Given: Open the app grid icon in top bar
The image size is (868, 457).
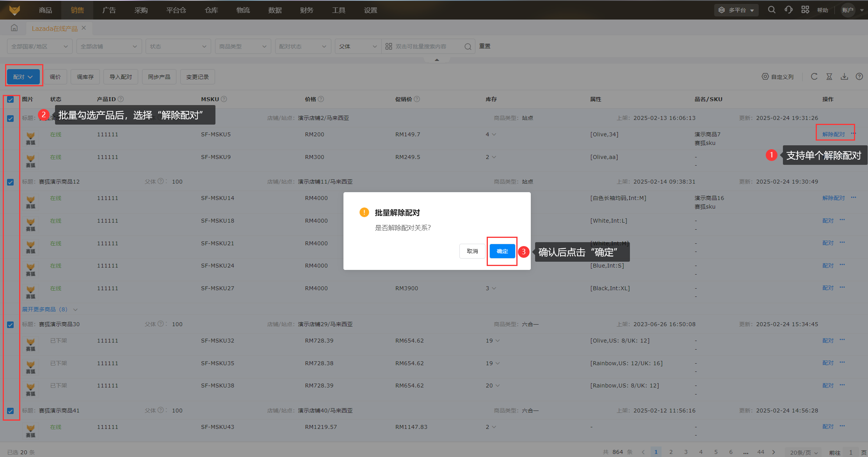Looking at the screenshot, I should [x=805, y=10].
